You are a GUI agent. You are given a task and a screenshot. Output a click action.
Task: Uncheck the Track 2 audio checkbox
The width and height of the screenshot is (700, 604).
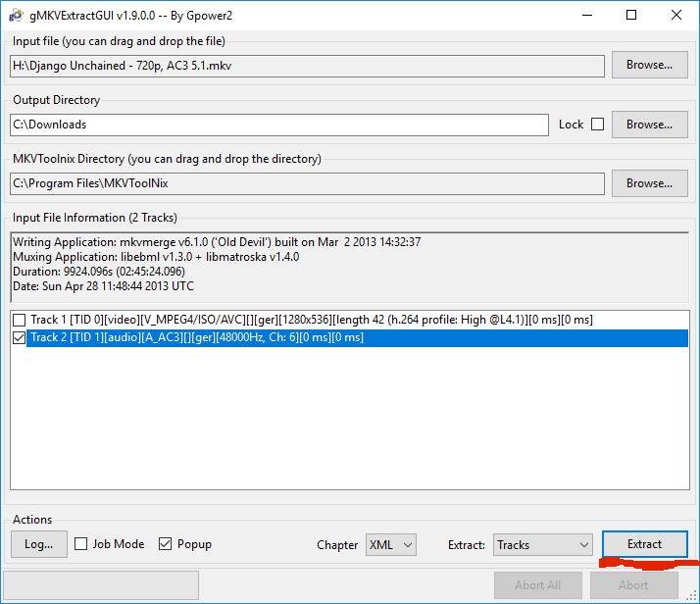pyautogui.click(x=20, y=338)
